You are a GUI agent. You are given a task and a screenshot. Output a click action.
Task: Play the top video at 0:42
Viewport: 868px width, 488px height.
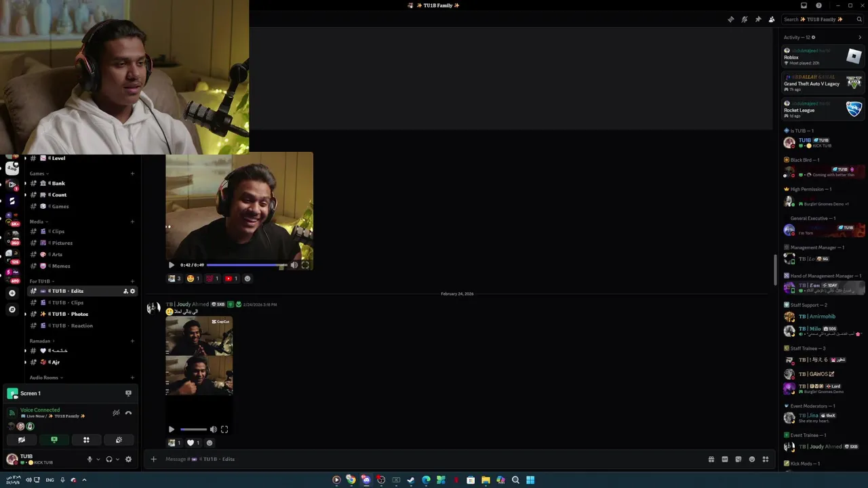click(x=171, y=265)
